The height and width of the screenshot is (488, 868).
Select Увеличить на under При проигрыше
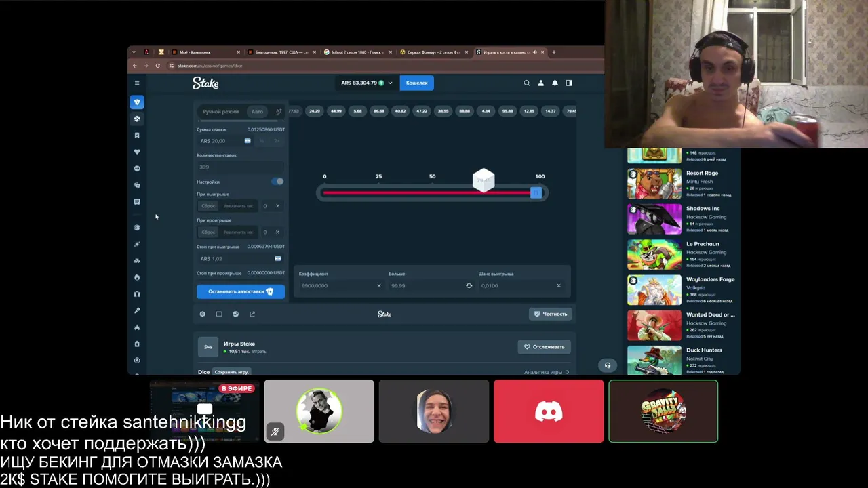pos(238,232)
